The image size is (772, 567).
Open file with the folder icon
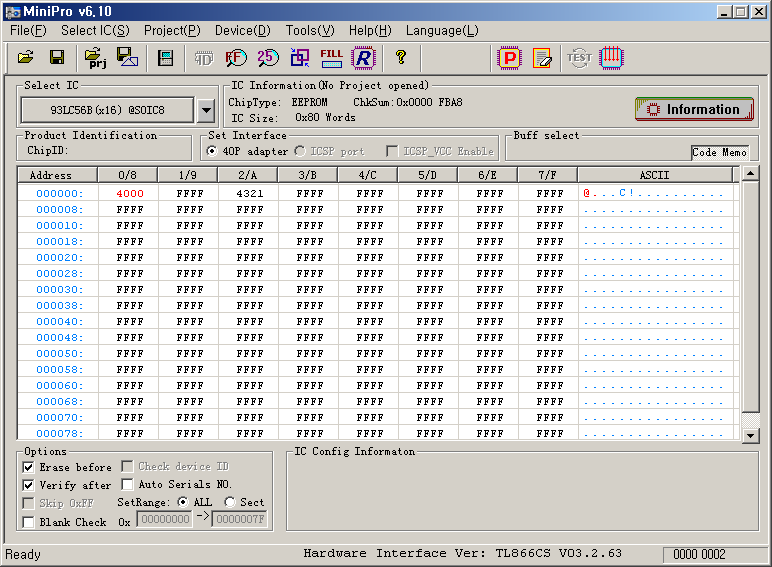(x=26, y=58)
